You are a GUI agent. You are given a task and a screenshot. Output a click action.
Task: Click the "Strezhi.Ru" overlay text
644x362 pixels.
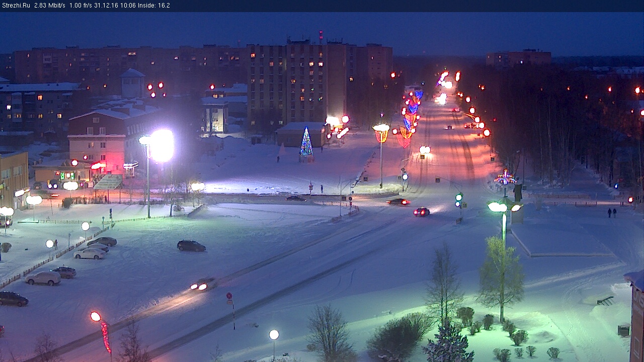coord(16,6)
